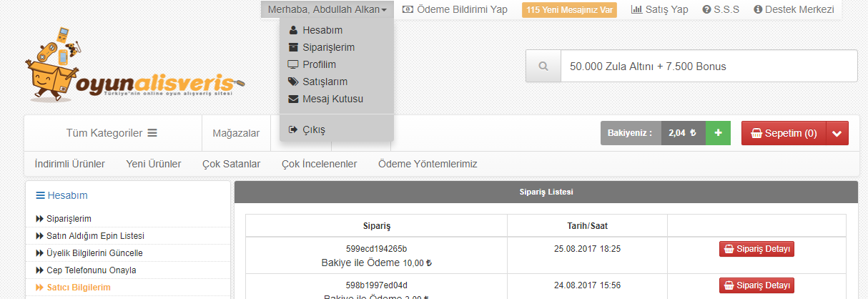868x299 pixels.
Task: Open Profilim from the dropdown menu
Action: [312, 64]
